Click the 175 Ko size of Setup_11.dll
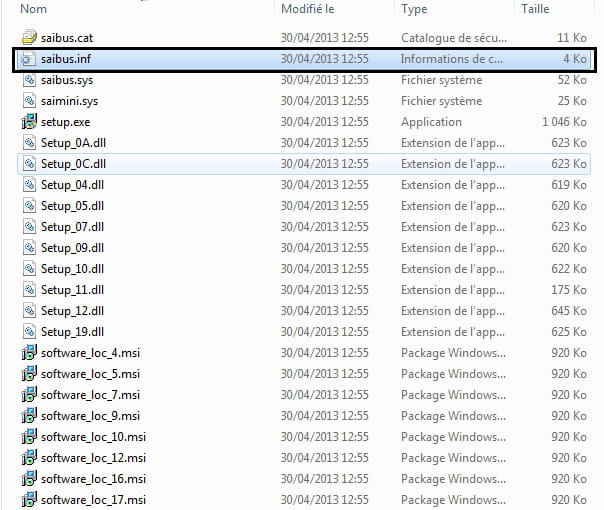Viewport: 604px width, 510px height. pyautogui.click(x=569, y=290)
